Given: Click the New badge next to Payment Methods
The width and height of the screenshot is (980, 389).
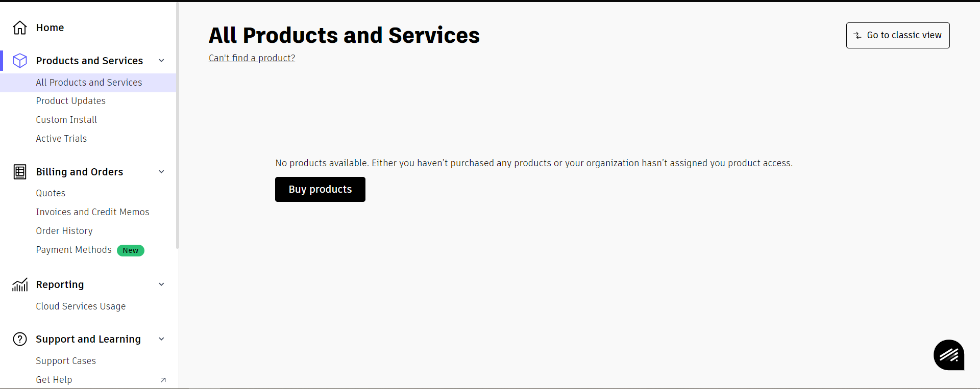Looking at the screenshot, I should (x=131, y=250).
